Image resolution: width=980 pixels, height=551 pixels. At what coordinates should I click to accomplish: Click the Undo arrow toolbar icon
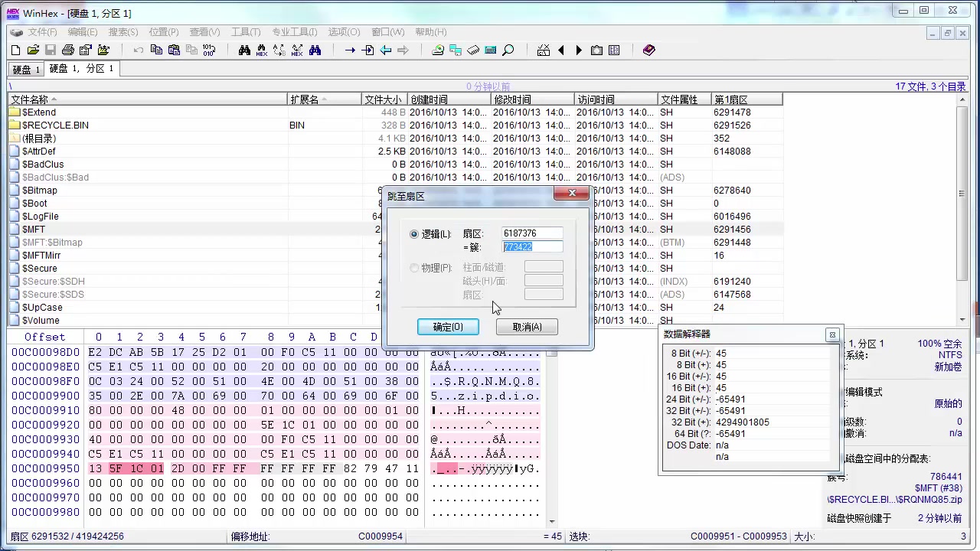[139, 51]
